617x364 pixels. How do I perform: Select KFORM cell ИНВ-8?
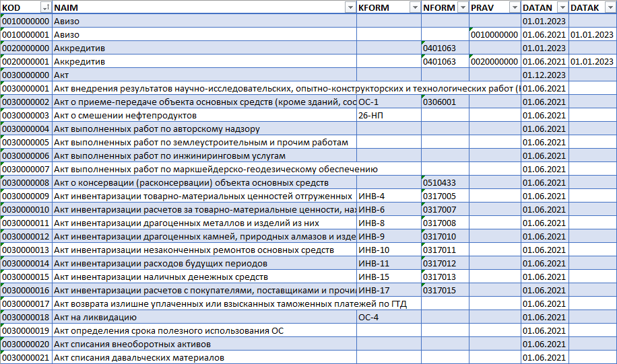point(389,223)
